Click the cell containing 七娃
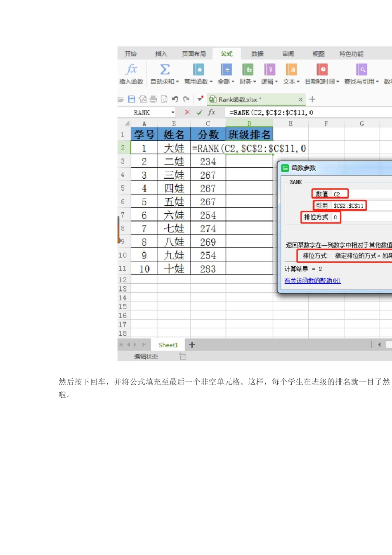 pos(174,228)
